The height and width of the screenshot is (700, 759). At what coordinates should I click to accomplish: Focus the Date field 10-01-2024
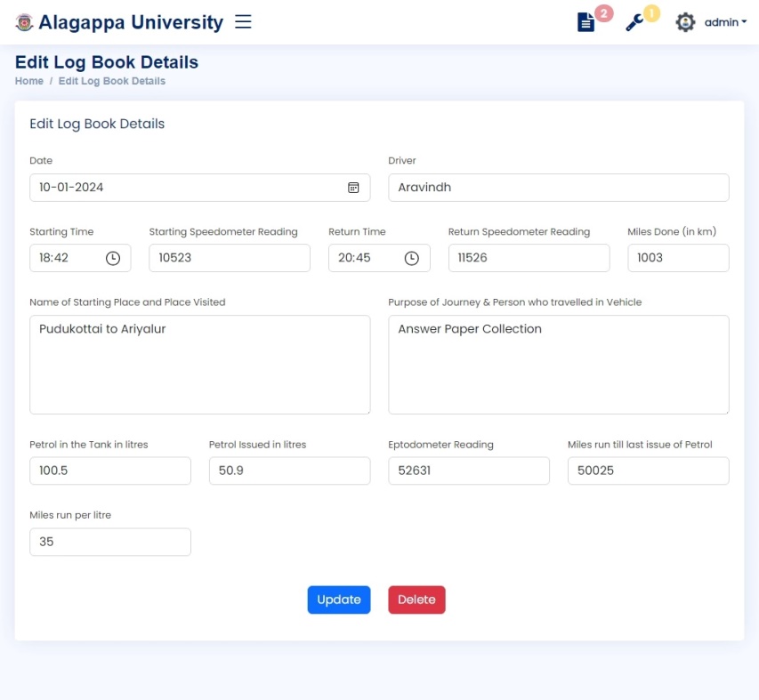[200, 188]
